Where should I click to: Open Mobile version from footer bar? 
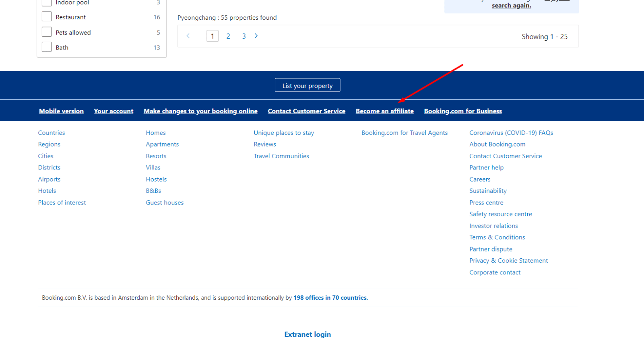click(x=61, y=111)
